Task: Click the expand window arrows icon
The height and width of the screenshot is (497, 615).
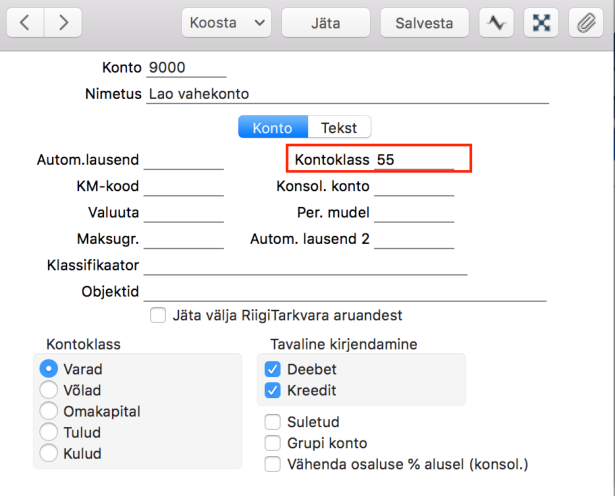Action: point(541,23)
